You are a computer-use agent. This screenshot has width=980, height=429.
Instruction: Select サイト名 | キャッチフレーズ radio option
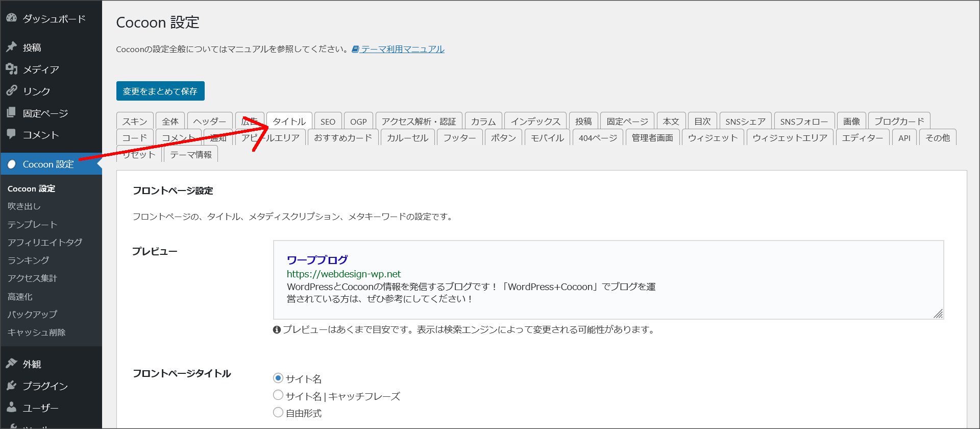pos(278,395)
